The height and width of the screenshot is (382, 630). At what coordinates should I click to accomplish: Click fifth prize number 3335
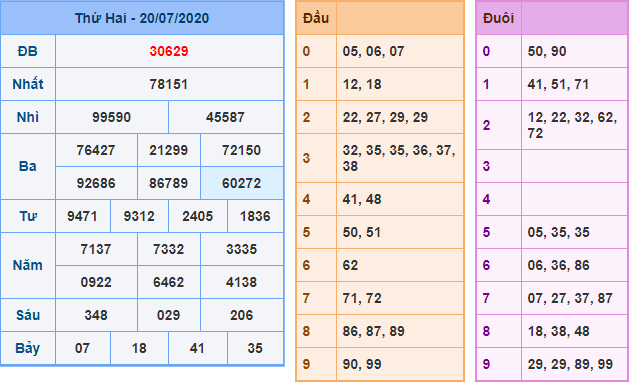click(x=241, y=249)
